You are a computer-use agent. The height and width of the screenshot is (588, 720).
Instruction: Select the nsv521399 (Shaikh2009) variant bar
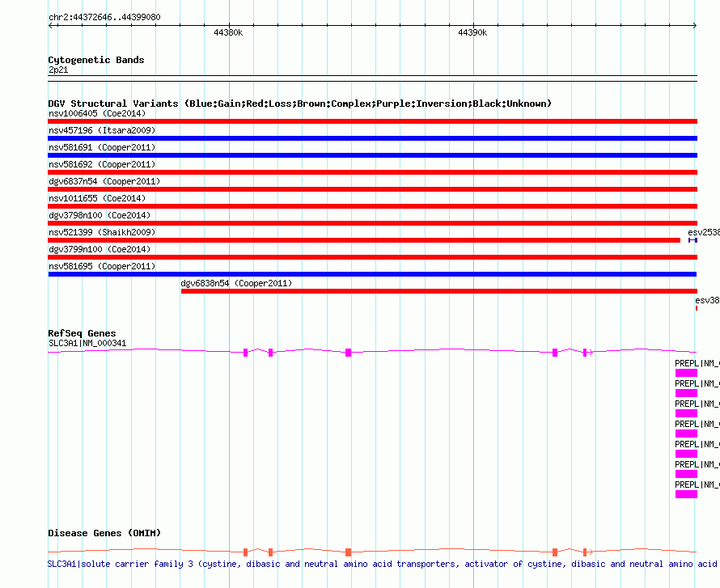[x=364, y=240]
